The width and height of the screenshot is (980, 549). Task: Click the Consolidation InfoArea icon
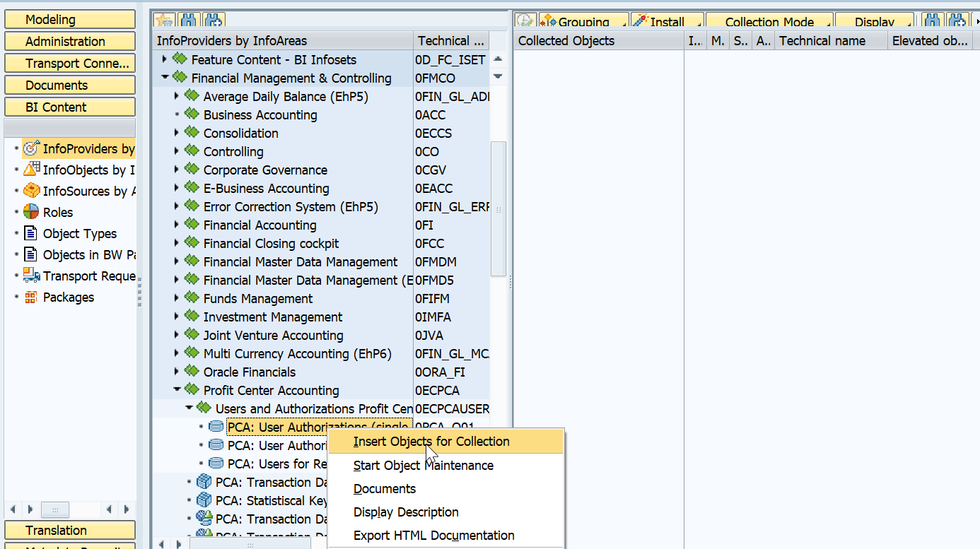point(192,132)
